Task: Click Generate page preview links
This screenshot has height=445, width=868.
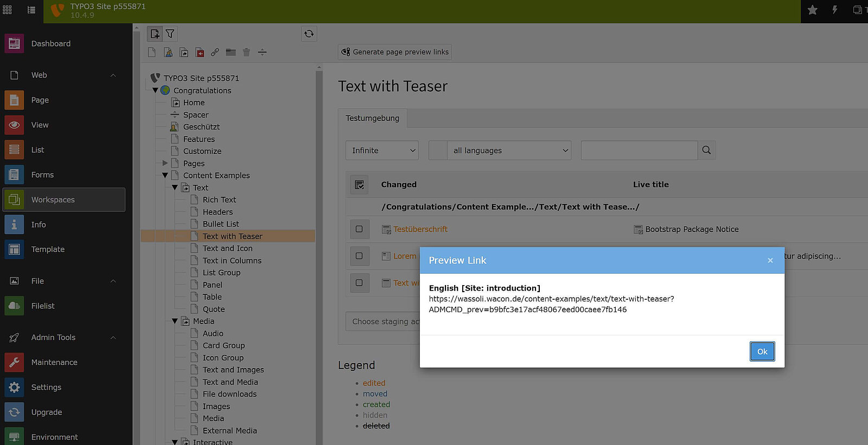Action: pyautogui.click(x=394, y=52)
